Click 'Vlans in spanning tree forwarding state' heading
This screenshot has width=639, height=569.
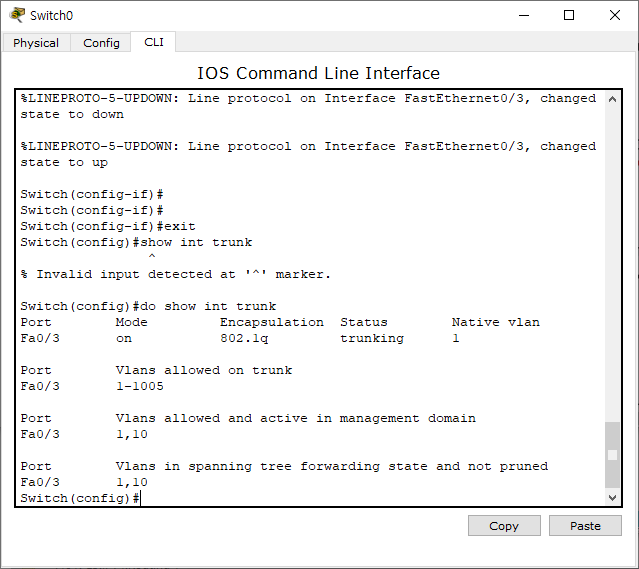click(332, 466)
